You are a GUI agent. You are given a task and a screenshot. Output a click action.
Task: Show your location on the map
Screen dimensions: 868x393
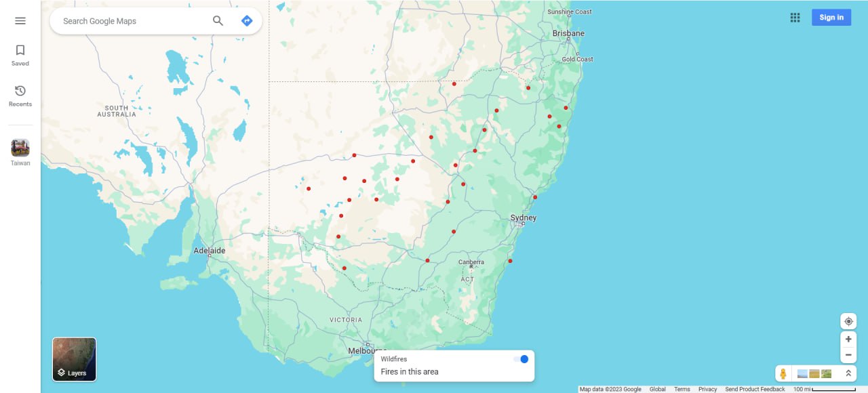click(x=848, y=321)
